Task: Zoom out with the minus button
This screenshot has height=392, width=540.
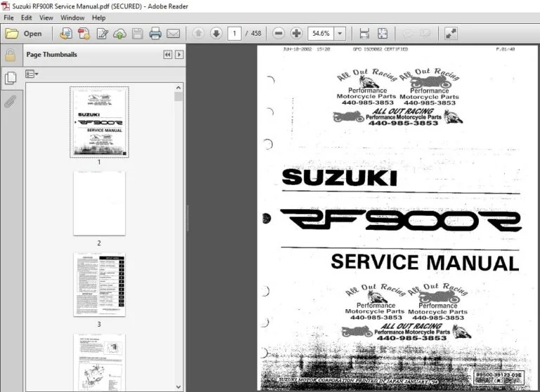Action: pyautogui.click(x=278, y=34)
